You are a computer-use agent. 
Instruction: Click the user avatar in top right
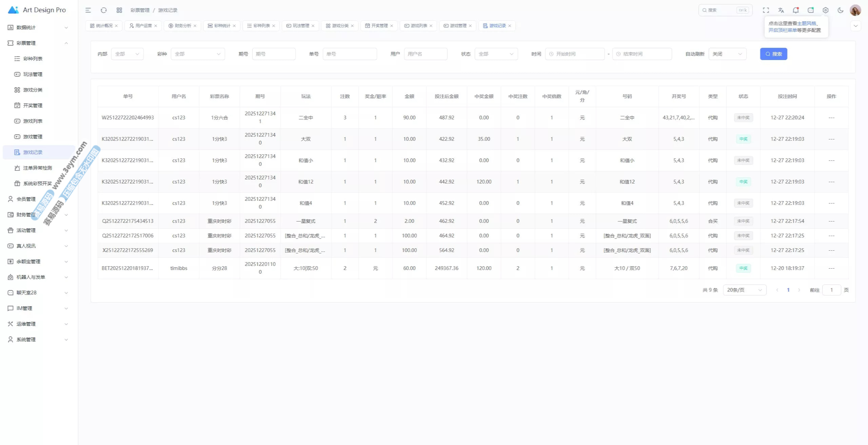point(855,10)
